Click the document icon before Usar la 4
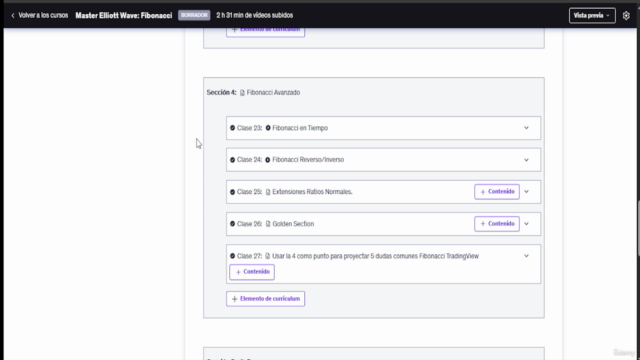The width and height of the screenshot is (640, 360). tap(268, 256)
